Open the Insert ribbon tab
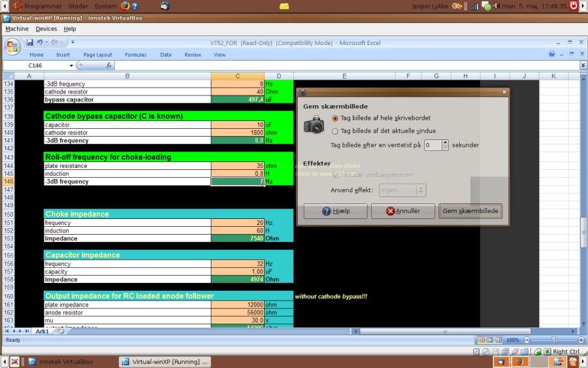588x368 pixels. (63, 55)
